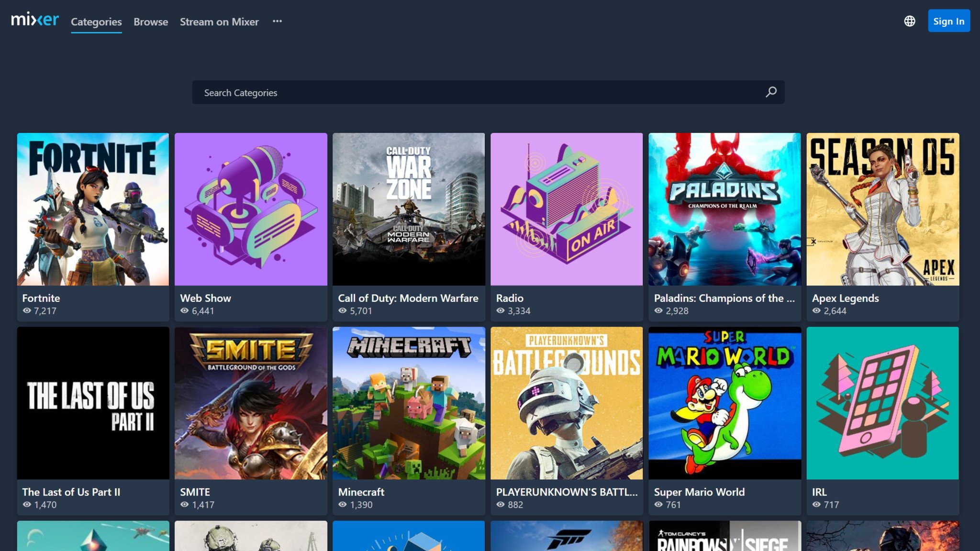
Task: Click the Apex Legends title link
Action: pyautogui.click(x=846, y=298)
